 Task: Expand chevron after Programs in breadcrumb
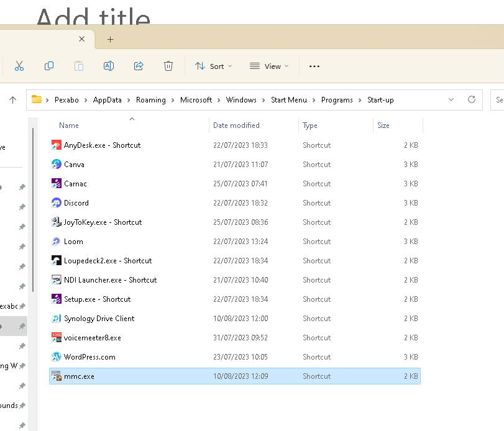tap(360, 100)
